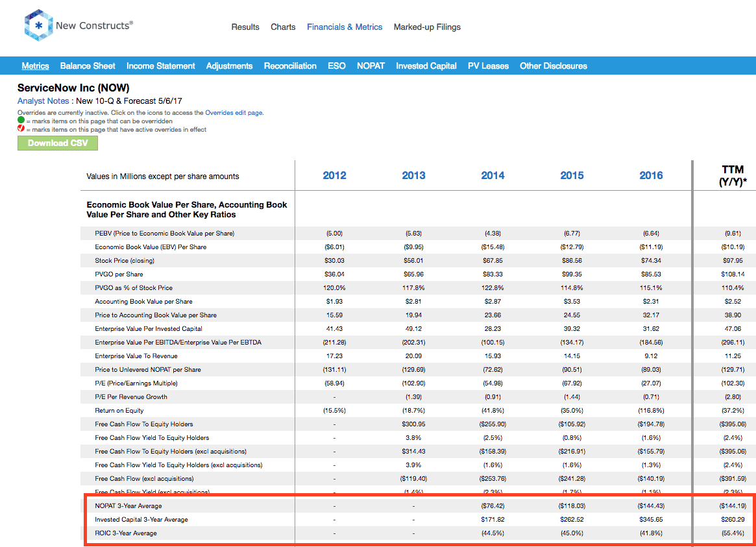This screenshot has height=547, width=756.
Task: Select PVGO as % of Stock Price label
Action: 134,287
